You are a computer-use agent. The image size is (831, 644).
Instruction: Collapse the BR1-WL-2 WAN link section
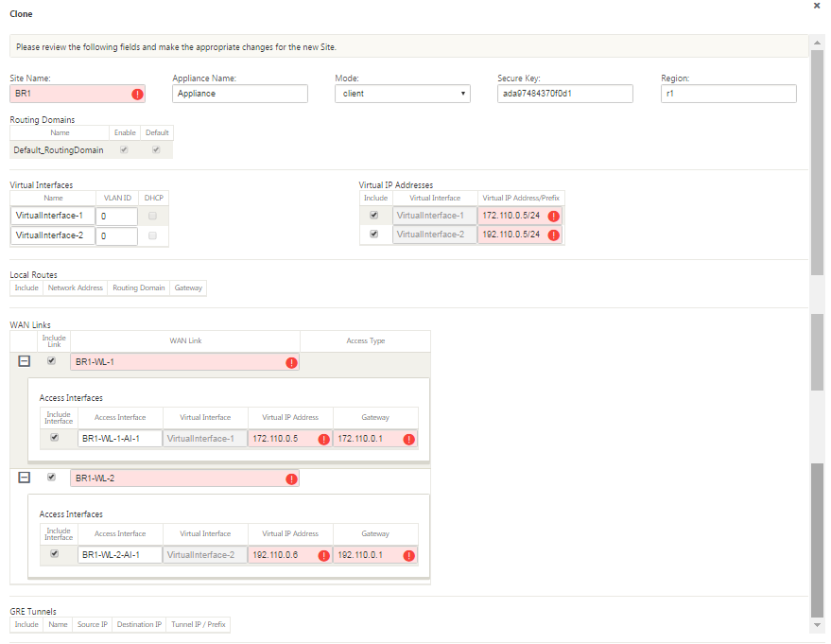pyautogui.click(x=25, y=478)
